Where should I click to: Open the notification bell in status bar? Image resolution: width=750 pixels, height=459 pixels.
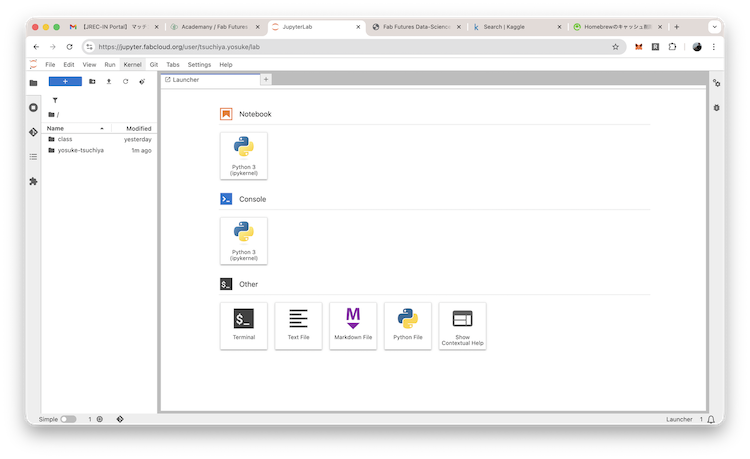pos(710,419)
